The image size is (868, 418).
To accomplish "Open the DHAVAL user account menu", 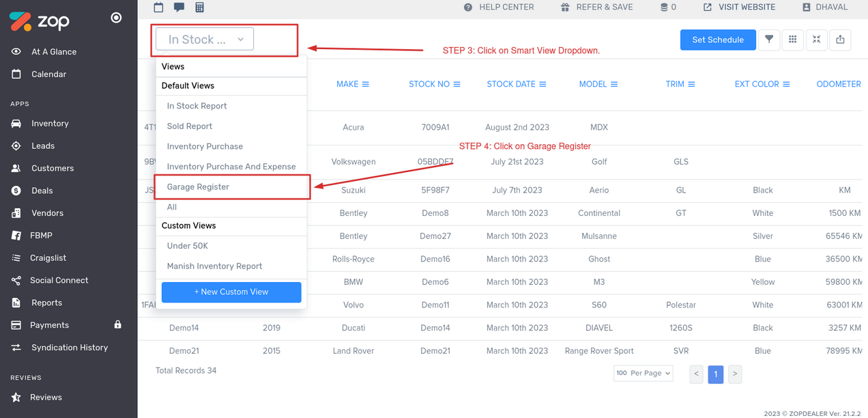I will pyautogui.click(x=824, y=7).
